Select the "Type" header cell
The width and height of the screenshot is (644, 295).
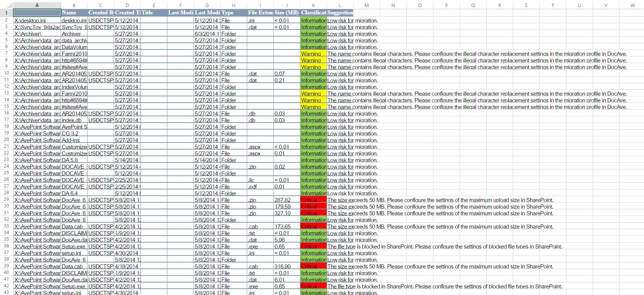[x=234, y=13]
